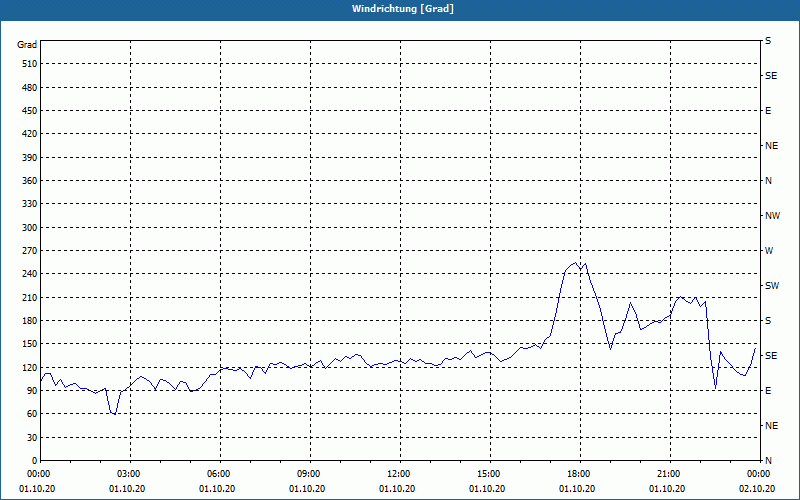Select the Grad unit label on y-axis
This screenshot has height=500, width=800.
point(27,45)
